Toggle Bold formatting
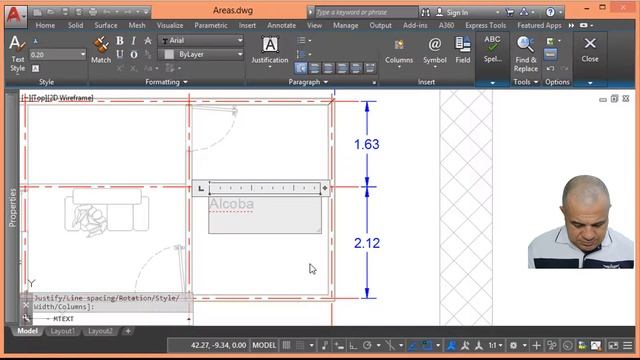The height and width of the screenshot is (360, 640). (x=120, y=40)
